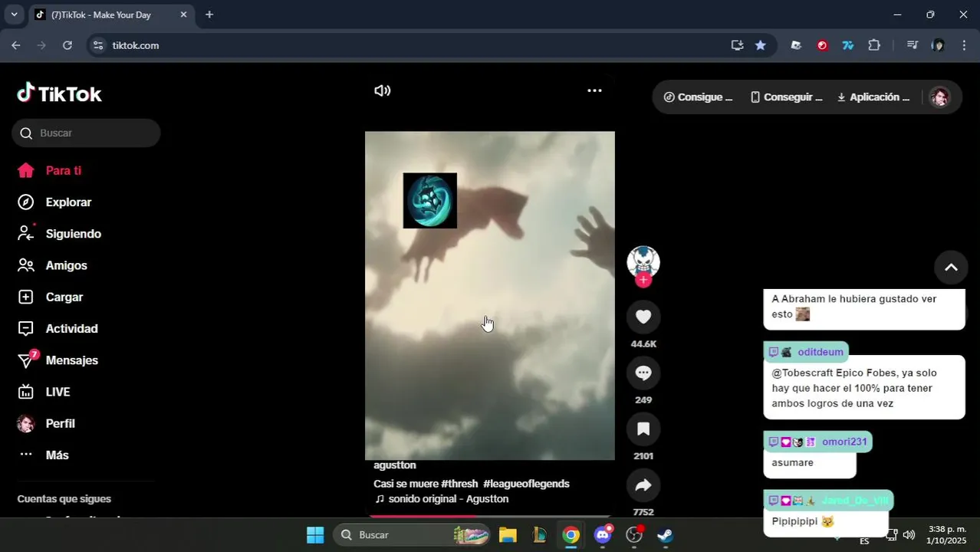The image size is (980, 552).
Task: View site information icon in address bar
Action: [x=97, y=45]
